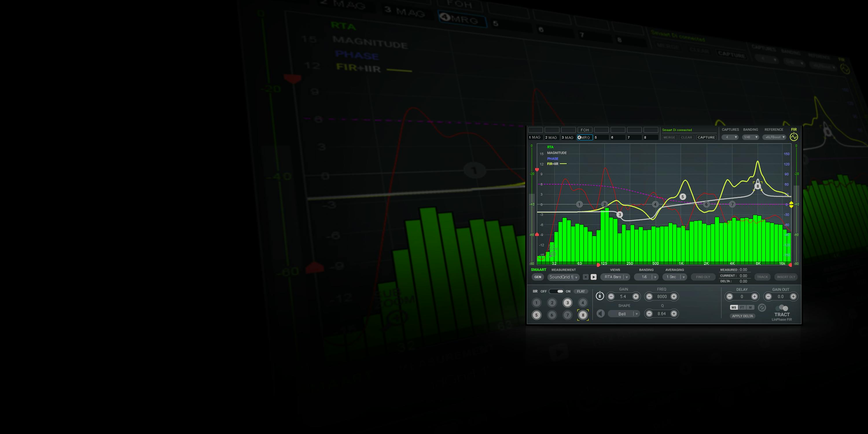Enable IIR filter band 3
This screenshot has height=434, width=868.
click(x=567, y=303)
